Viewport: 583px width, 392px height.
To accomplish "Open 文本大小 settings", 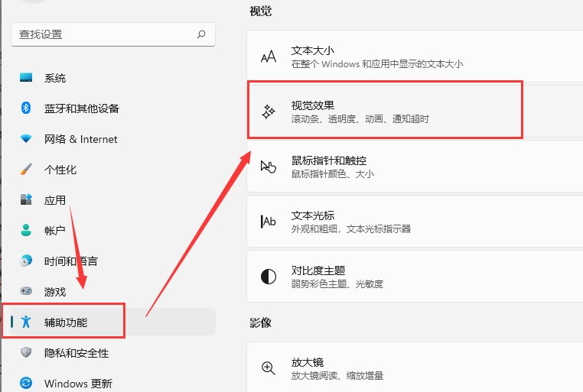I will [x=415, y=57].
